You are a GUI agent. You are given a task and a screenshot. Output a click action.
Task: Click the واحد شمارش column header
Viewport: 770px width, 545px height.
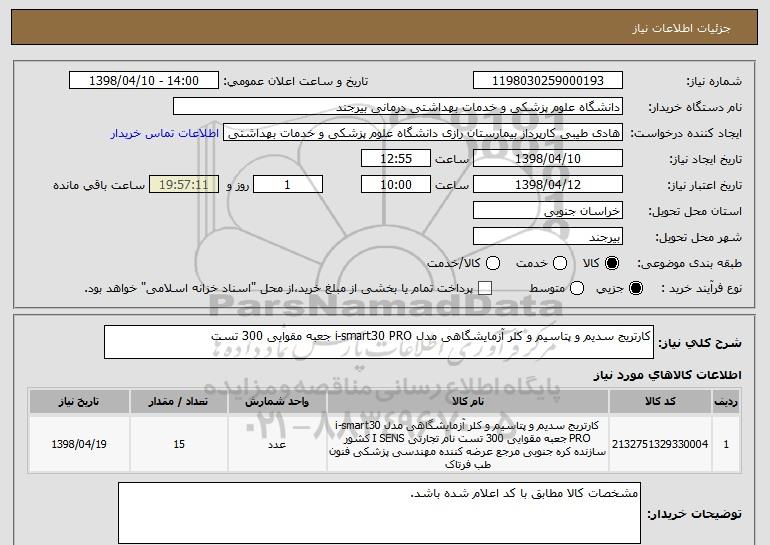click(277, 402)
